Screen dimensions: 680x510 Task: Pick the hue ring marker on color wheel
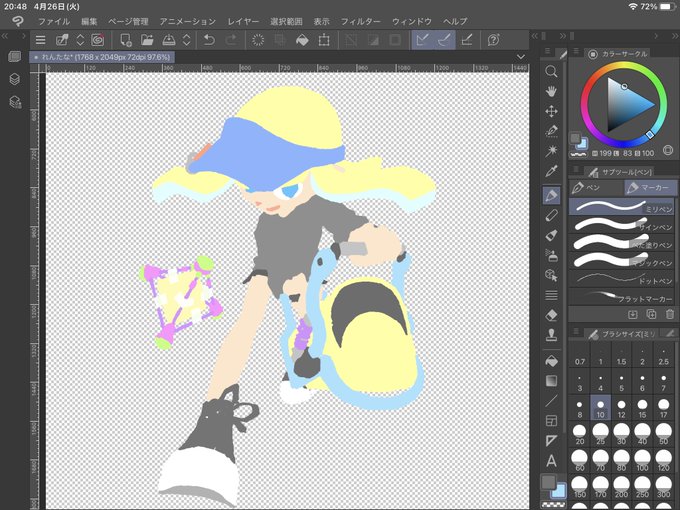point(650,135)
